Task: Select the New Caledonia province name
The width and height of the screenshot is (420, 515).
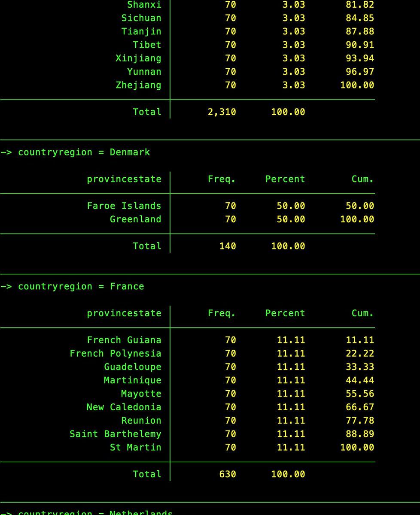Action: [x=124, y=407]
